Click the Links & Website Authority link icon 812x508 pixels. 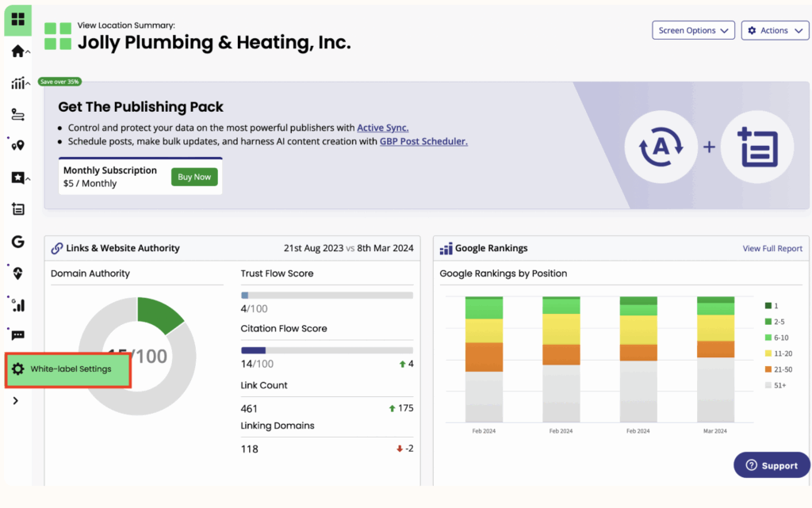pos(56,248)
